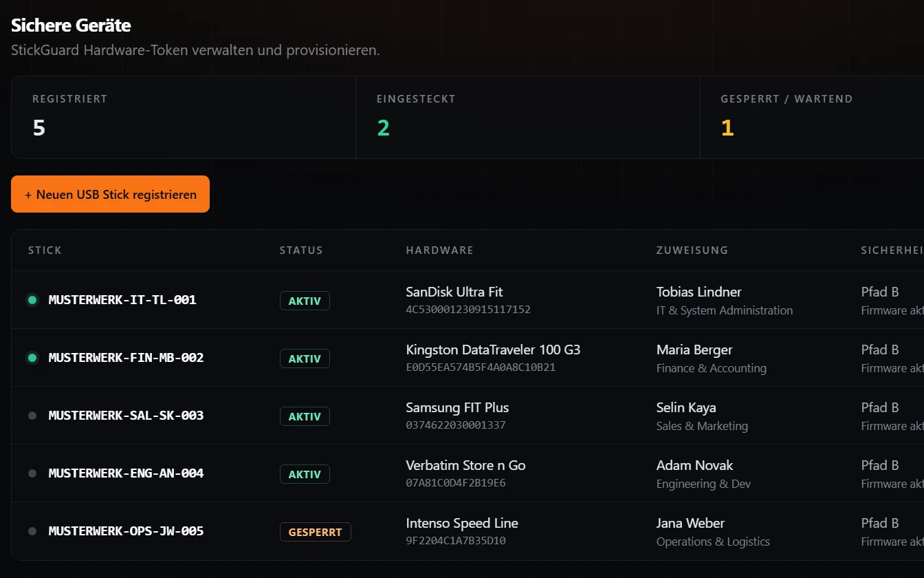The image size is (924, 578).
Task: Select the stick name MUSTERWERK-SAL-SK-003
Action: click(126, 416)
